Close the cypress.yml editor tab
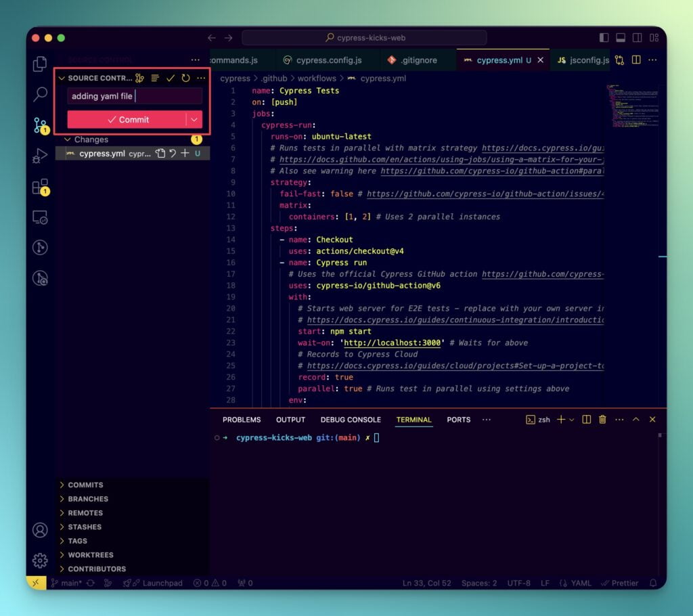 [540, 60]
